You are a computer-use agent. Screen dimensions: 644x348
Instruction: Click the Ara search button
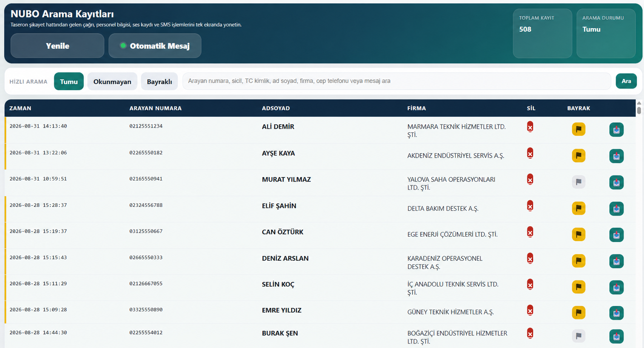pyautogui.click(x=626, y=81)
